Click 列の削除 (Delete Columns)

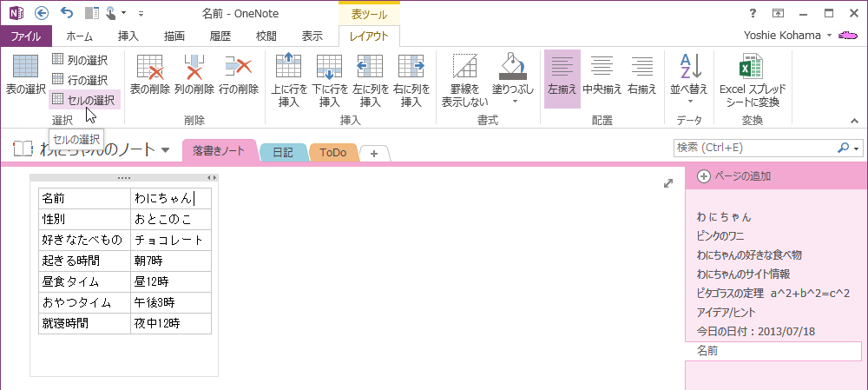pyautogui.click(x=194, y=76)
